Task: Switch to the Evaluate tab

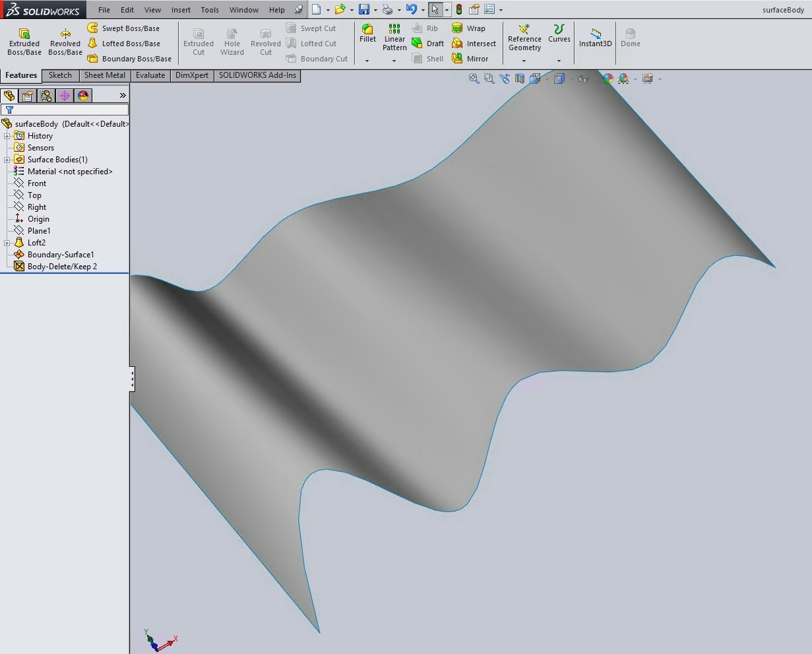Action: click(x=150, y=75)
